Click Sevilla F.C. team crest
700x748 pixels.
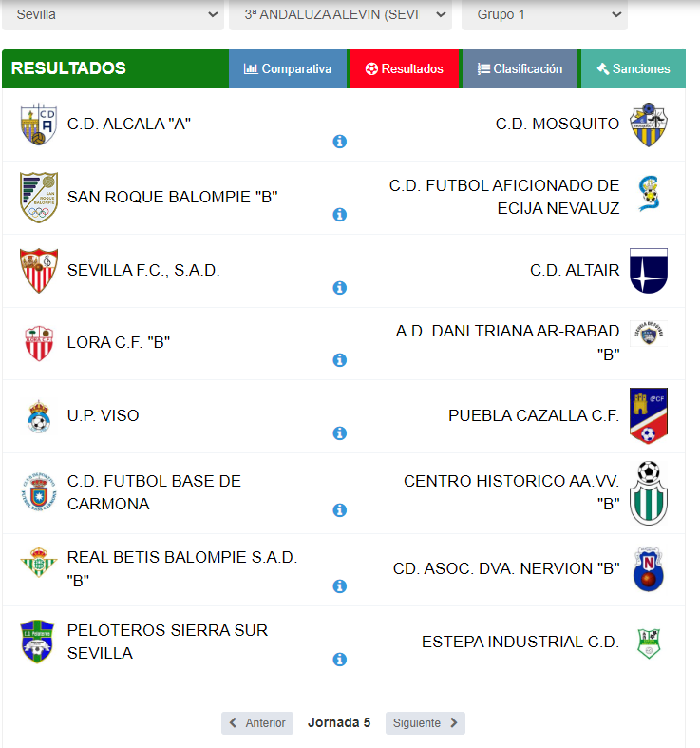[39, 271]
